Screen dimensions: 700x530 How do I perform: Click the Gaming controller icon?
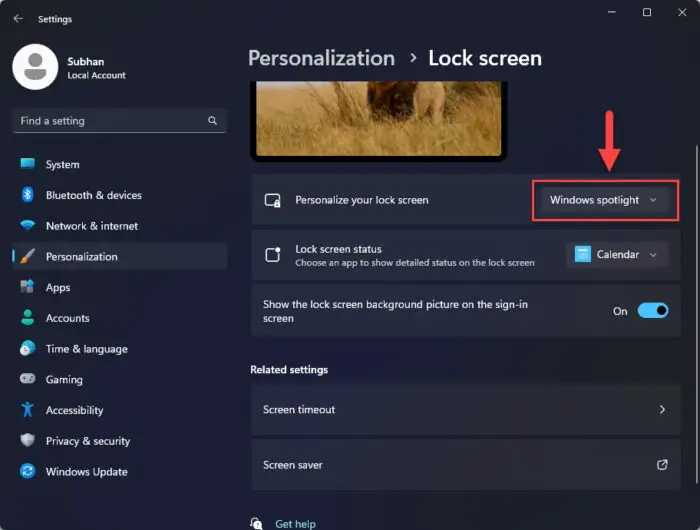tap(27, 380)
